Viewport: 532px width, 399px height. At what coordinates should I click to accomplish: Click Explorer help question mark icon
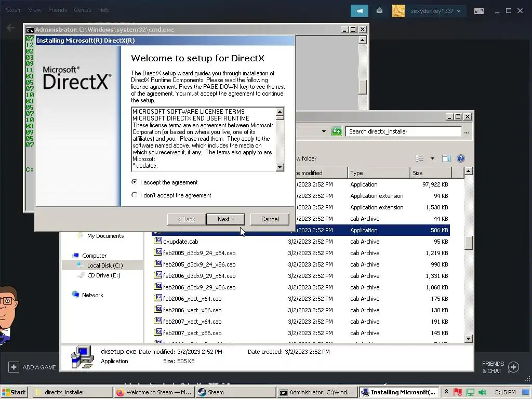[460, 158]
